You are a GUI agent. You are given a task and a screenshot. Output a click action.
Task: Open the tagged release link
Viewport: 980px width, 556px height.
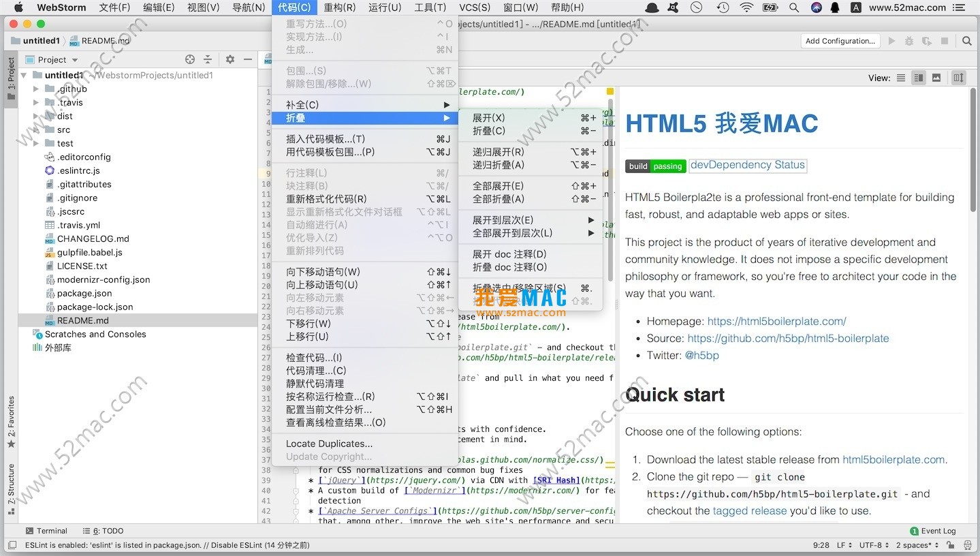click(750, 510)
